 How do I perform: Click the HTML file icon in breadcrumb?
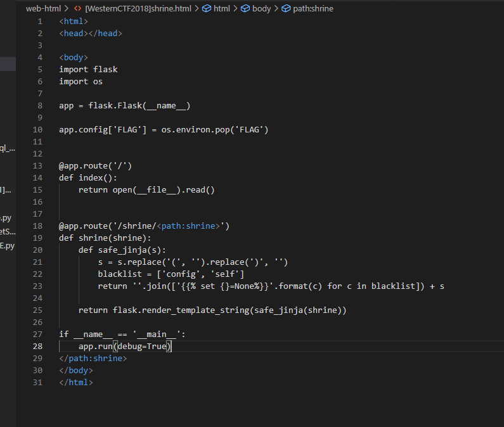pos(77,9)
